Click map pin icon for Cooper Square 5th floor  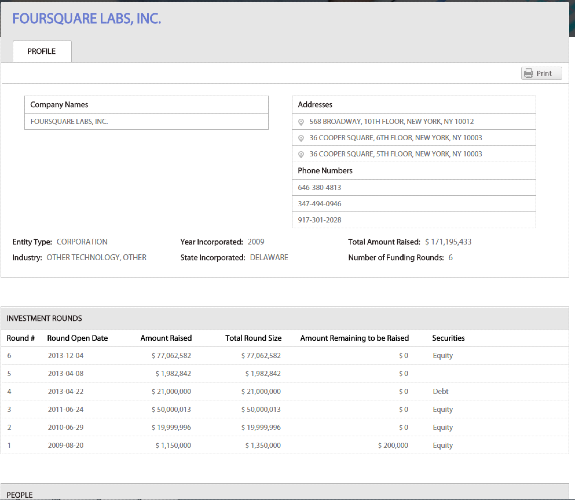301,154
